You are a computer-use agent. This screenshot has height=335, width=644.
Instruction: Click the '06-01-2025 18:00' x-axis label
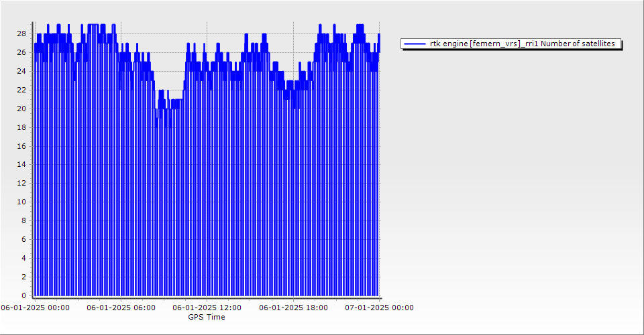point(293,308)
